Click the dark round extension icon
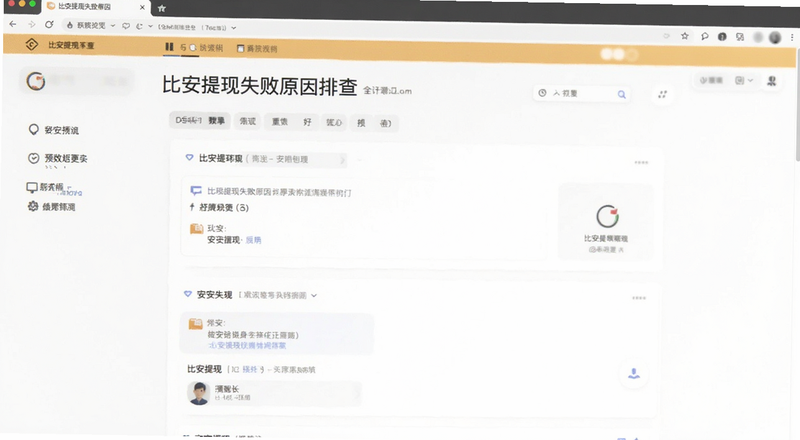 tap(722, 37)
